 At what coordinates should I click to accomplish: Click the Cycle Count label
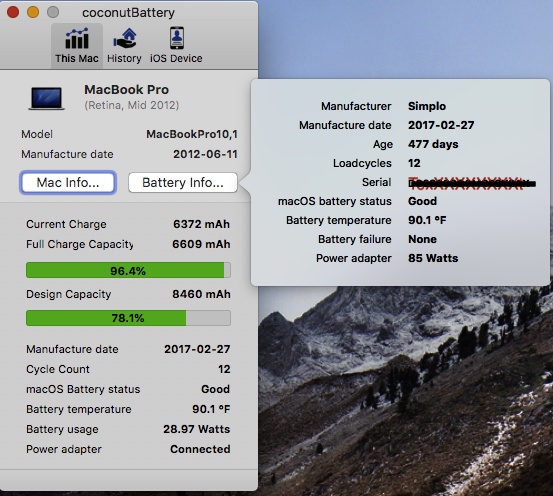pos(58,369)
